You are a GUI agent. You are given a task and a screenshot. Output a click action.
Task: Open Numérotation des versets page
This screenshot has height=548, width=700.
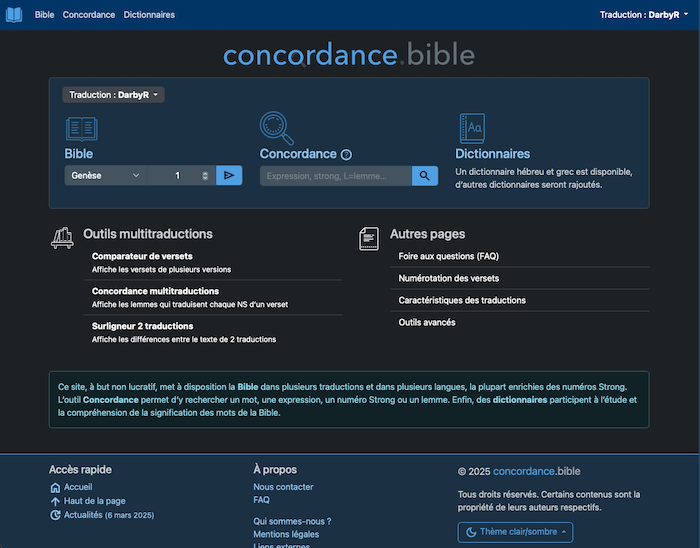(x=448, y=278)
